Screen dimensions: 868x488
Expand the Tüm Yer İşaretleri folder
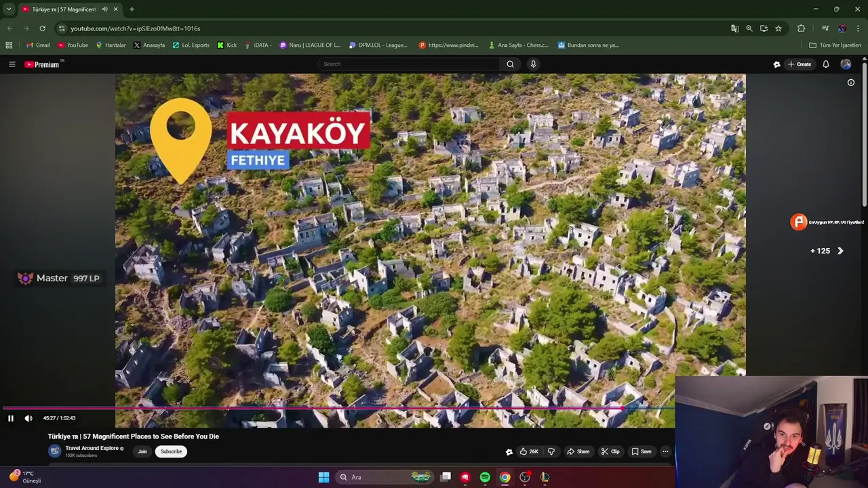pyautogui.click(x=835, y=45)
